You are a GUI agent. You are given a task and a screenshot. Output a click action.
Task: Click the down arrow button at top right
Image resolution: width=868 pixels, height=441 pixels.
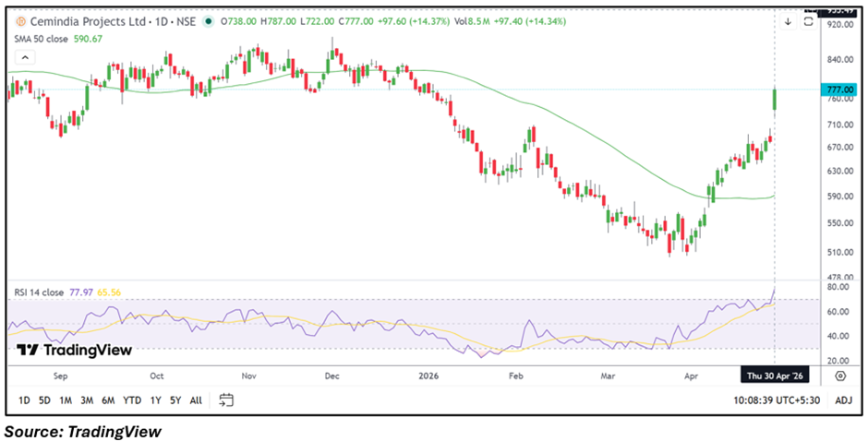pyautogui.click(x=787, y=21)
